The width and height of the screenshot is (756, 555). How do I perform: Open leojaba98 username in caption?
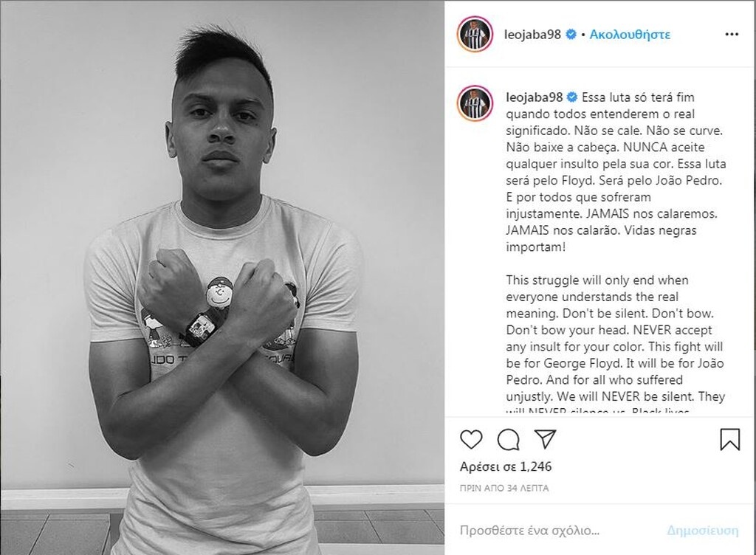pyautogui.click(x=535, y=97)
